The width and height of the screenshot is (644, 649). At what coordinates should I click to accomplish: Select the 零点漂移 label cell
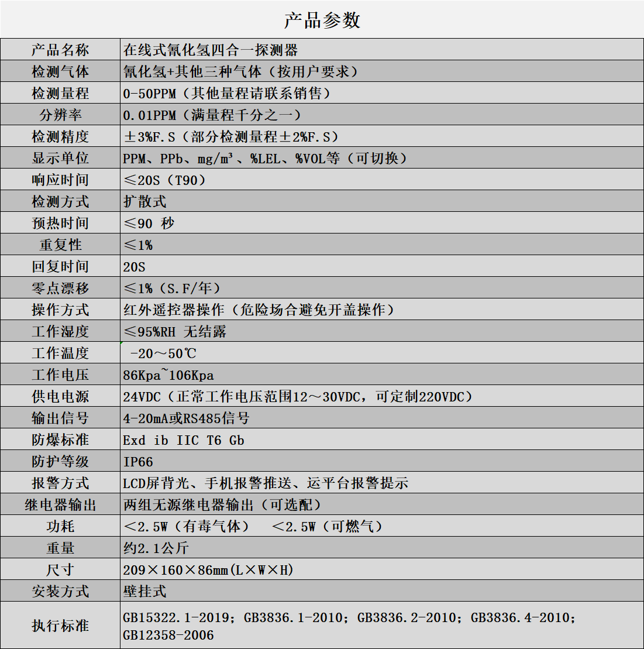[x=60, y=288]
